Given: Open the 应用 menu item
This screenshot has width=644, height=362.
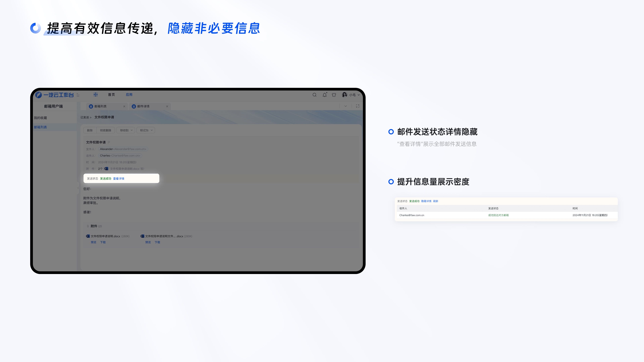Looking at the screenshot, I should (x=129, y=94).
